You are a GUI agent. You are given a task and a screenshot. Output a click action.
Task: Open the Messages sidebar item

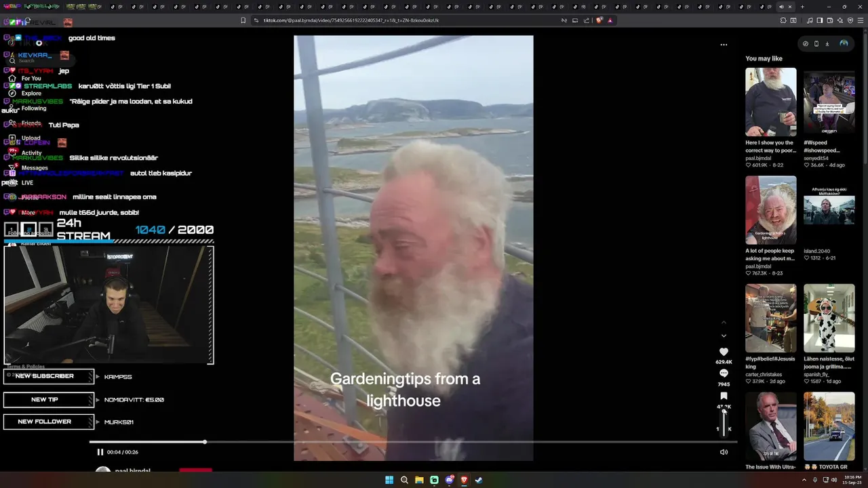pyautogui.click(x=28, y=167)
